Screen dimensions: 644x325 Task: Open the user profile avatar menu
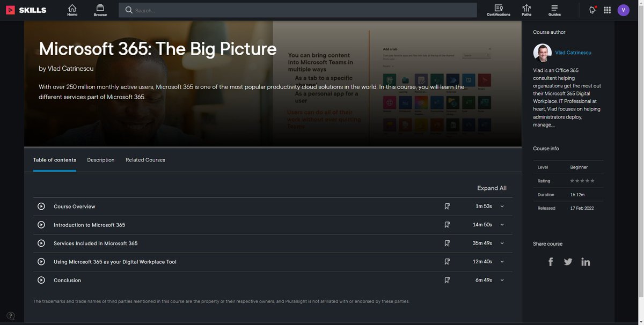click(x=623, y=10)
